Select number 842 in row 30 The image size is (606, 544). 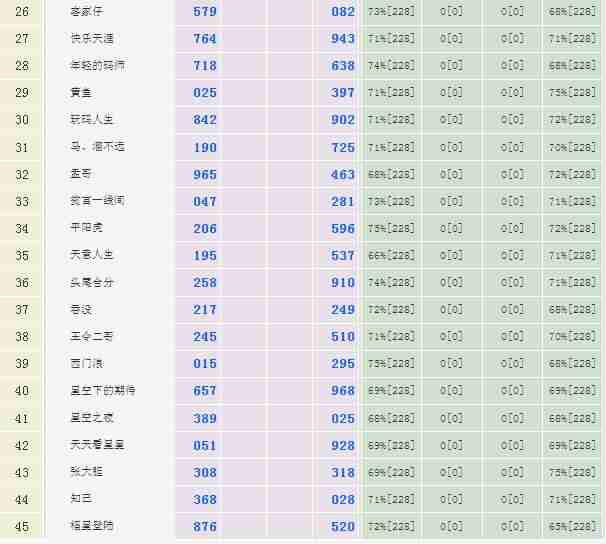pos(205,120)
